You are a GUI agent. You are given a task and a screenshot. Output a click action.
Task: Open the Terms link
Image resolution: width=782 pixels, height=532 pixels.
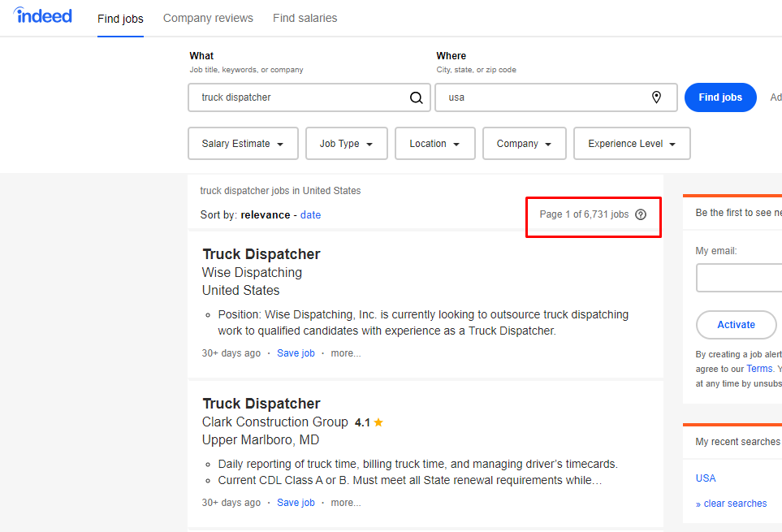[x=759, y=369]
